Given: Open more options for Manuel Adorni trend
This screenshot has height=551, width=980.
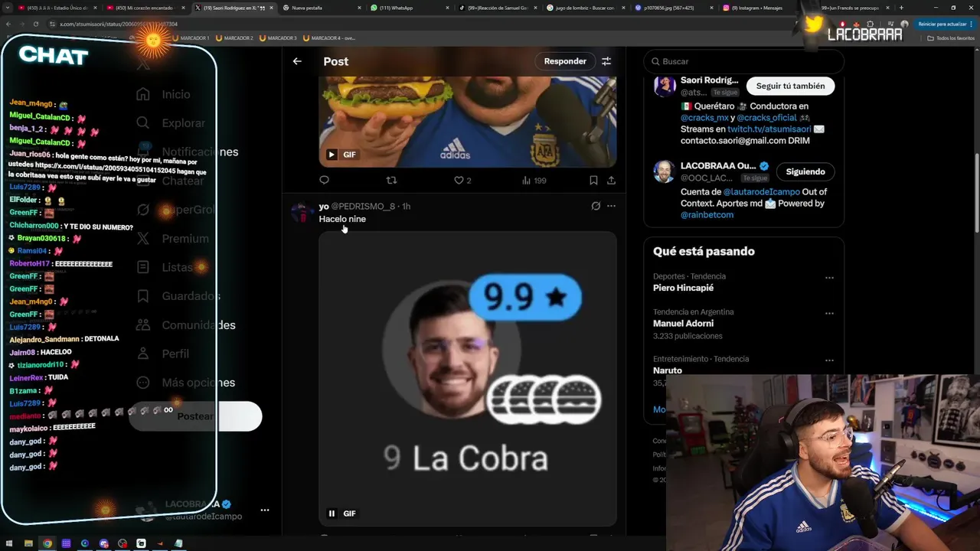Looking at the screenshot, I should click(x=829, y=314).
